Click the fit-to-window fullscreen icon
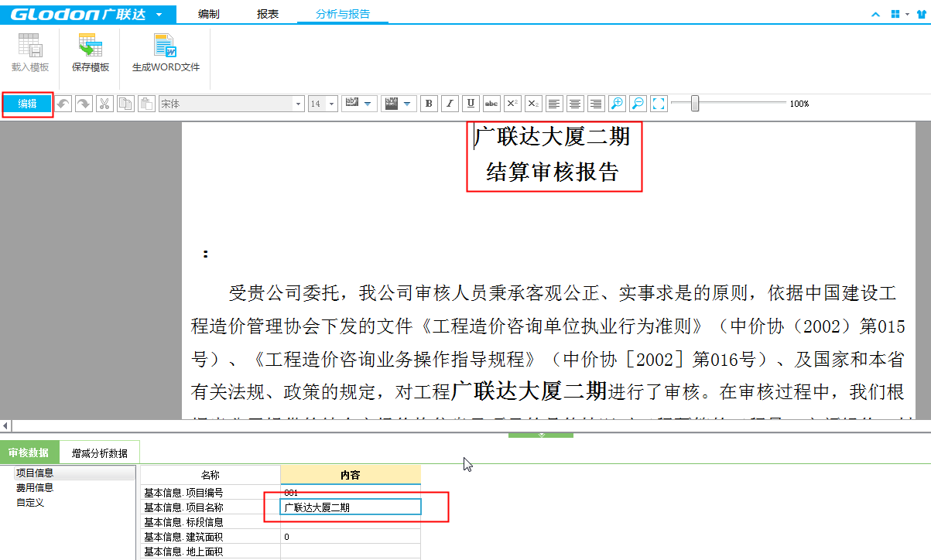The width and height of the screenshot is (931, 560). [x=659, y=104]
